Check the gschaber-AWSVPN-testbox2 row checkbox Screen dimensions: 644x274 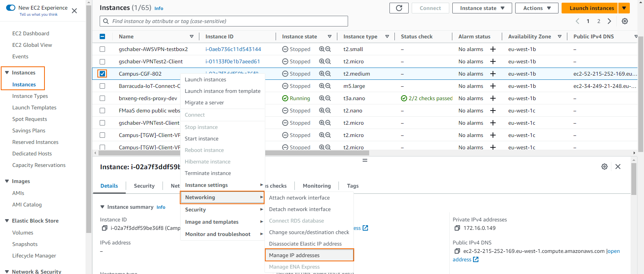pyautogui.click(x=102, y=49)
